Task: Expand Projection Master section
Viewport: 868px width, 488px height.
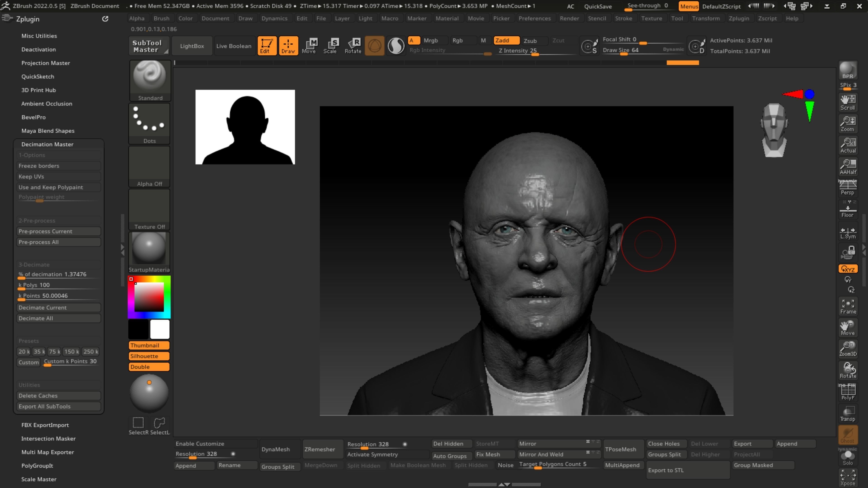Action: [45, 63]
